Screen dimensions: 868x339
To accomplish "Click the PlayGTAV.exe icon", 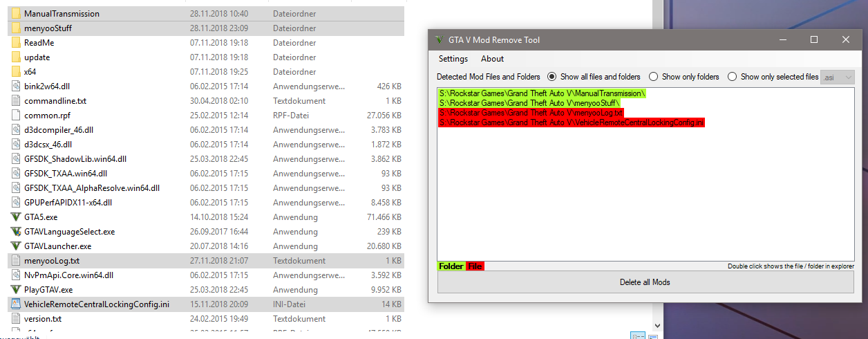I will pyautogui.click(x=16, y=289).
